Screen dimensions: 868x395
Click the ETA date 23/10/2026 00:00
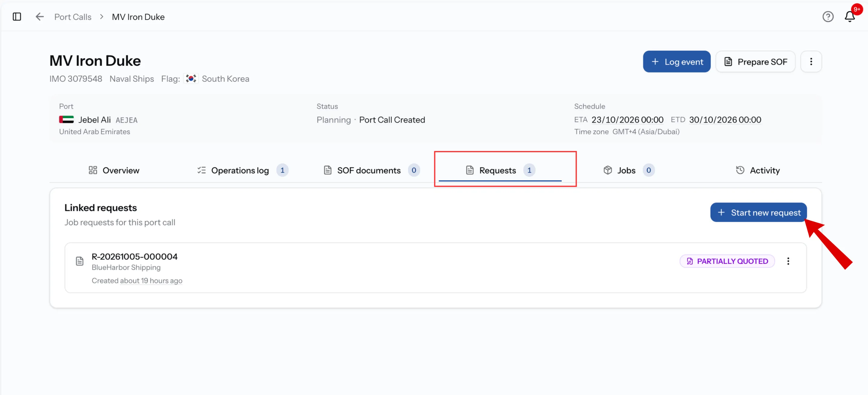tap(627, 119)
